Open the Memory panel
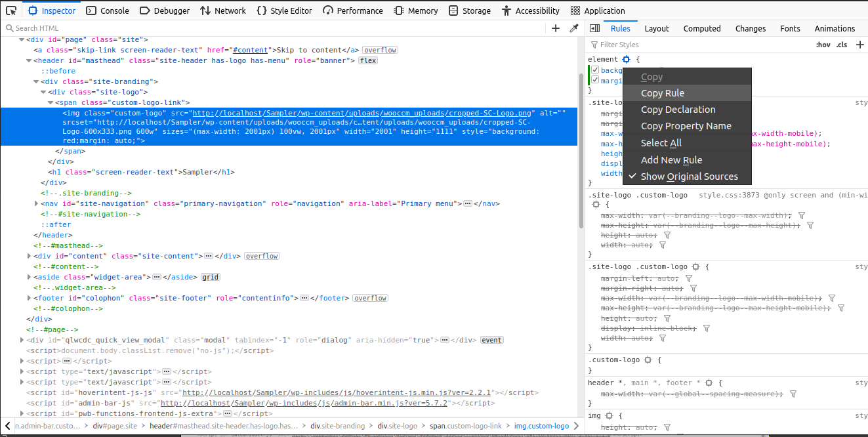Image resolution: width=868 pixels, height=437 pixels. 416,10
